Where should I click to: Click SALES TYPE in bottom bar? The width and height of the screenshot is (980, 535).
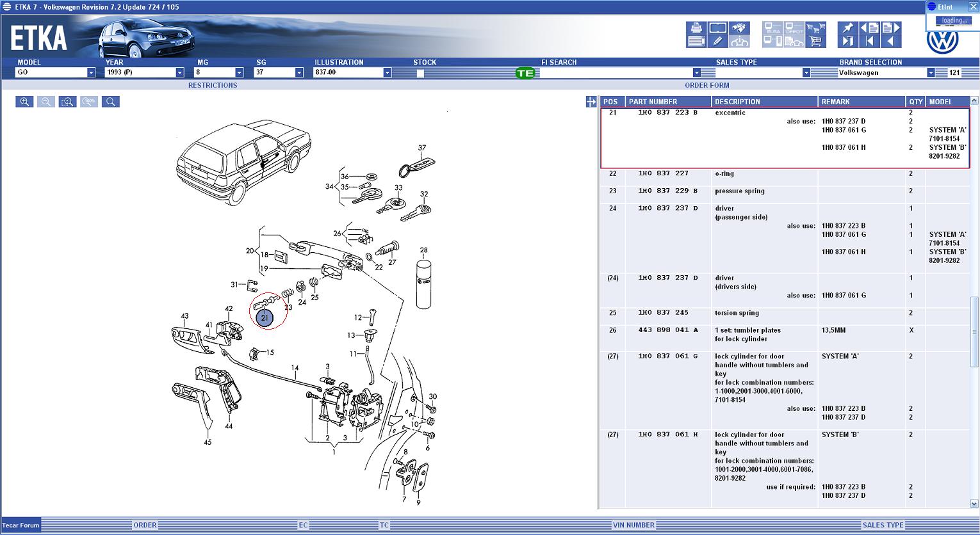pos(883,525)
